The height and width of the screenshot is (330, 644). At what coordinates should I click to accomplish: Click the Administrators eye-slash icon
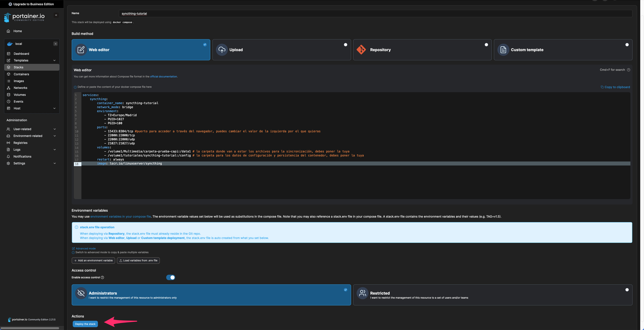tap(81, 293)
